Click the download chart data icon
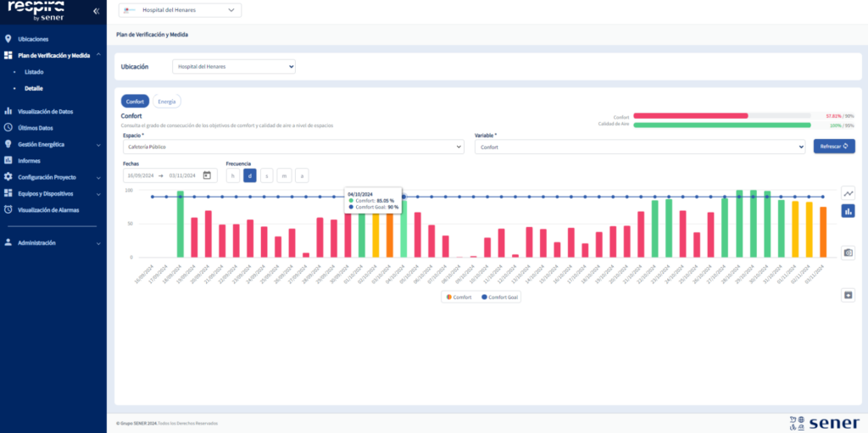Screen dimensions: 868x433 [x=848, y=295]
